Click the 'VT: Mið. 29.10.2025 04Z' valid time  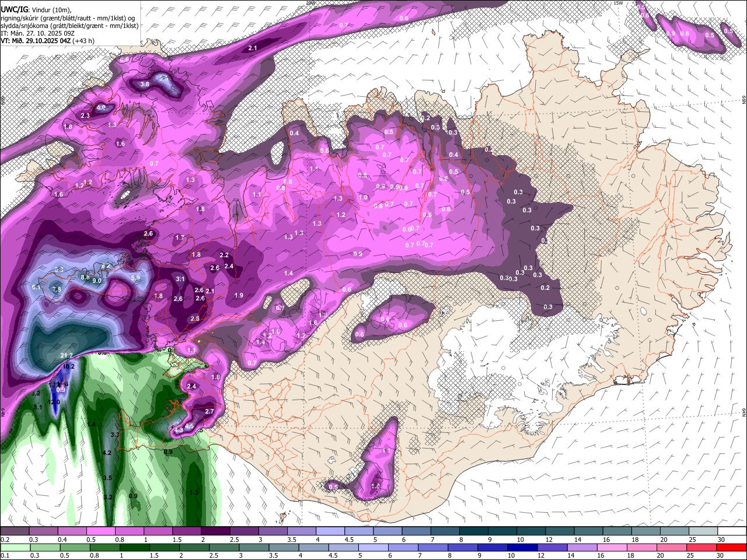click(x=36, y=41)
